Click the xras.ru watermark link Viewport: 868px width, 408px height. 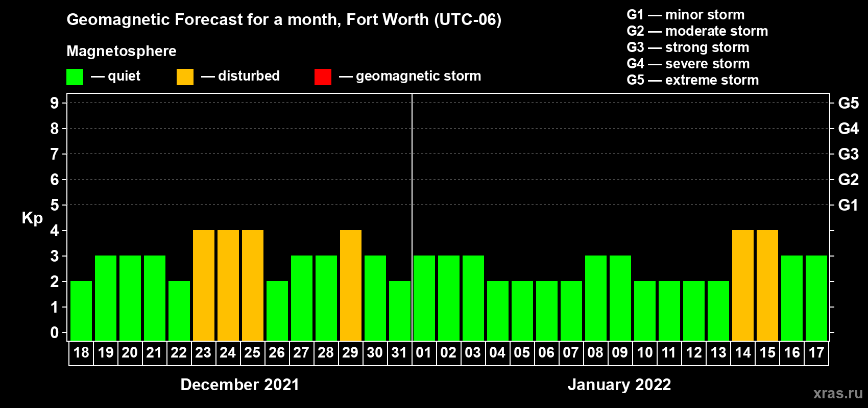[x=838, y=393]
